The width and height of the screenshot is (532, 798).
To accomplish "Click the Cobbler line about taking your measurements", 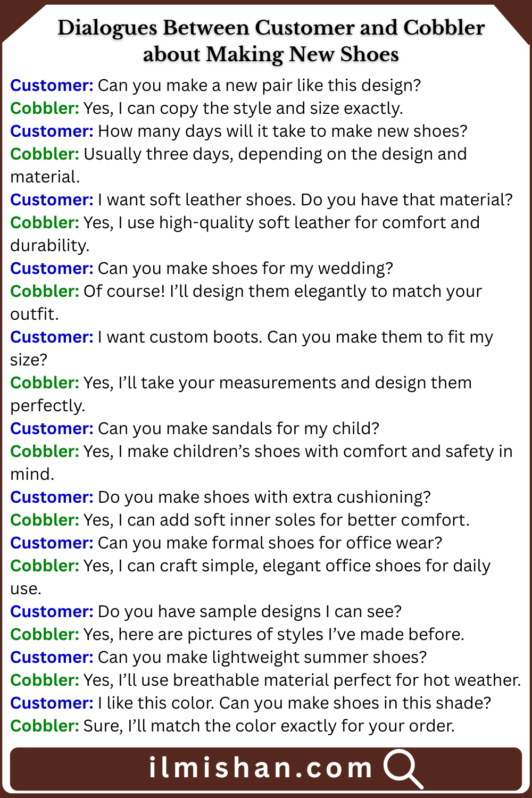I will 277,383.
